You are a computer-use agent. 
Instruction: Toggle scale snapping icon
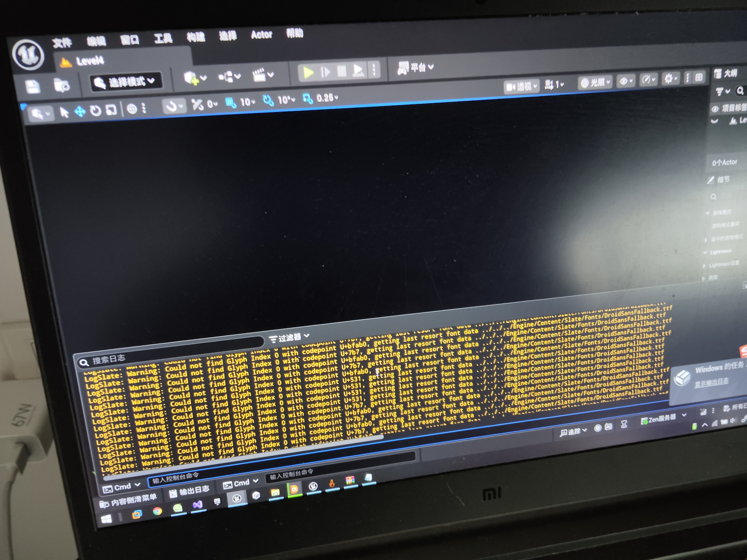point(308,99)
